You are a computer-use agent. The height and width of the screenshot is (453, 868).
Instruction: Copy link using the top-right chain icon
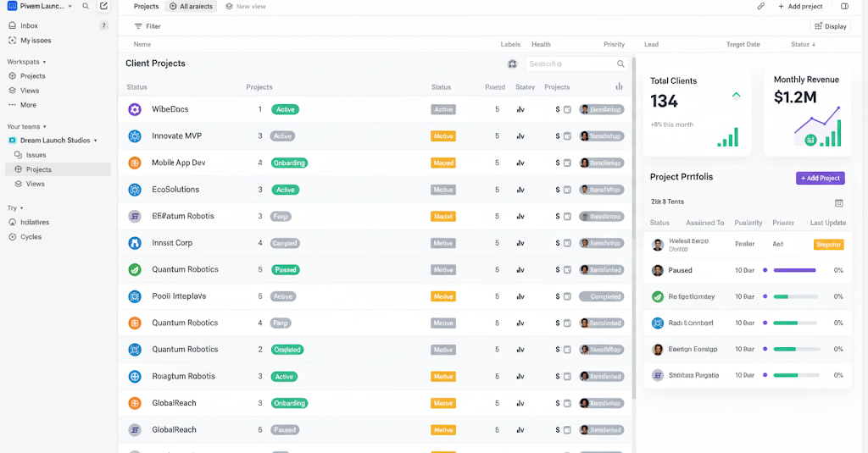pyautogui.click(x=760, y=6)
